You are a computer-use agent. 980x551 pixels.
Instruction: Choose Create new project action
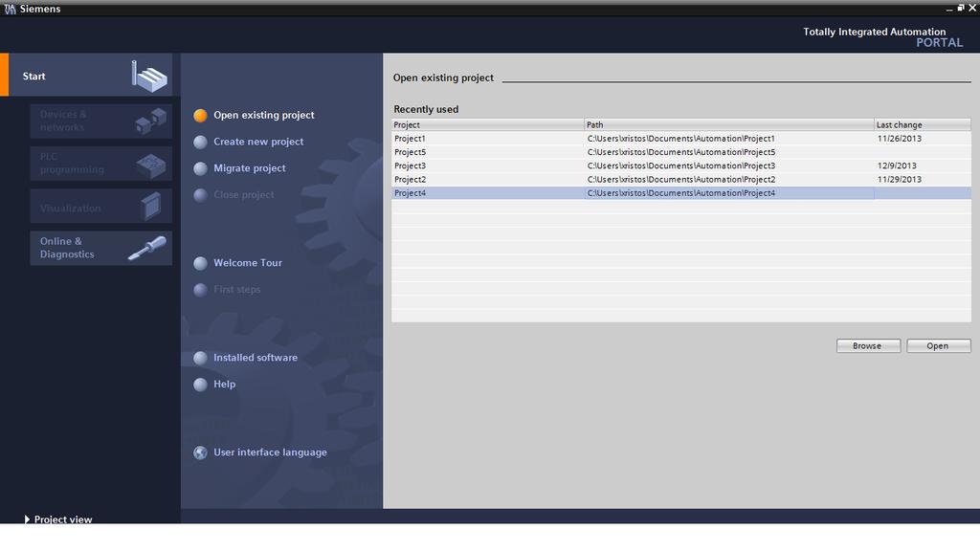point(258,142)
